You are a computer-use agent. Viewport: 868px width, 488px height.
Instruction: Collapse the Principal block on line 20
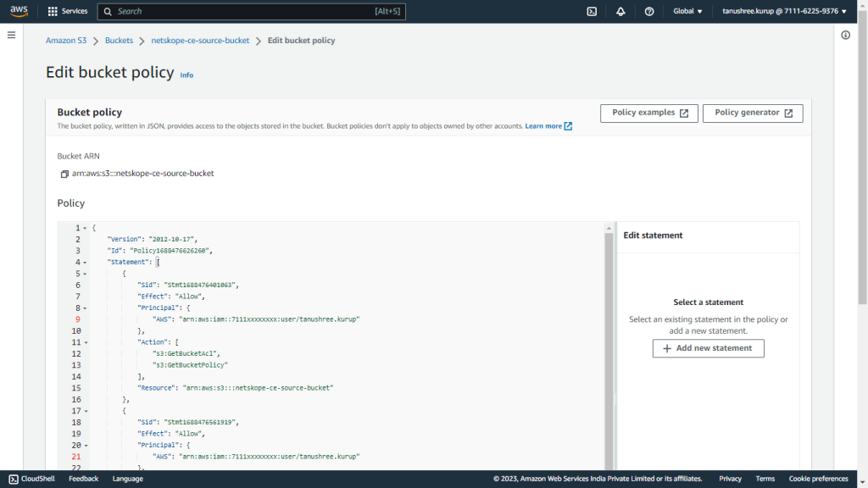pyautogui.click(x=86, y=446)
